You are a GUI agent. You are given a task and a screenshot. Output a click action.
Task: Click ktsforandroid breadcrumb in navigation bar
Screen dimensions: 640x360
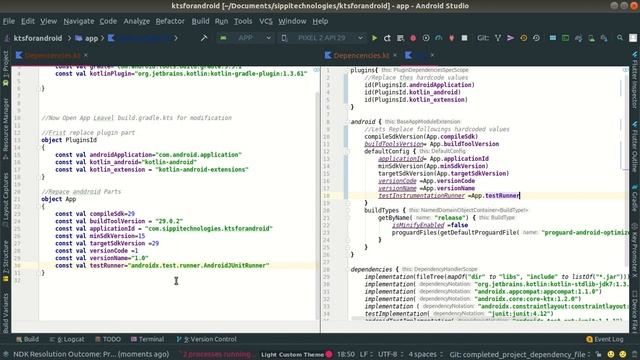(x=38, y=38)
